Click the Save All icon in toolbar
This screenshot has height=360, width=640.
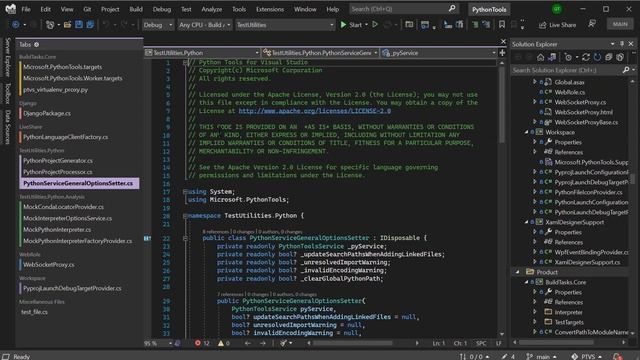[x=90, y=25]
